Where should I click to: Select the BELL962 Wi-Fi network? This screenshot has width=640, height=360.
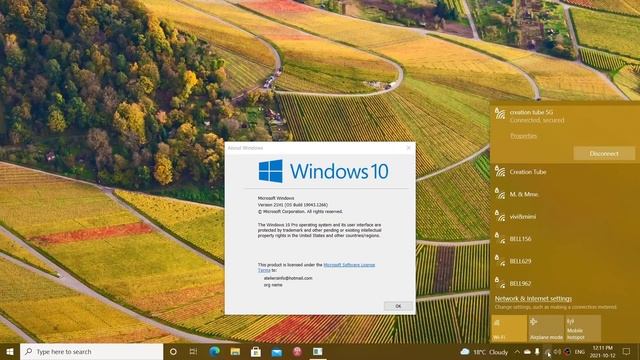coord(565,283)
